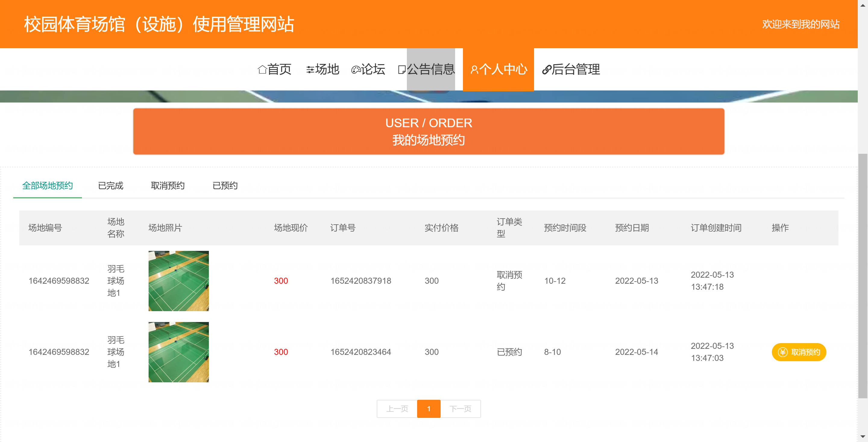The width and height of the screenshot is (868, 442).
Task: Cancel the booking for order 1652420823464
Action: [x=799, y=352]
